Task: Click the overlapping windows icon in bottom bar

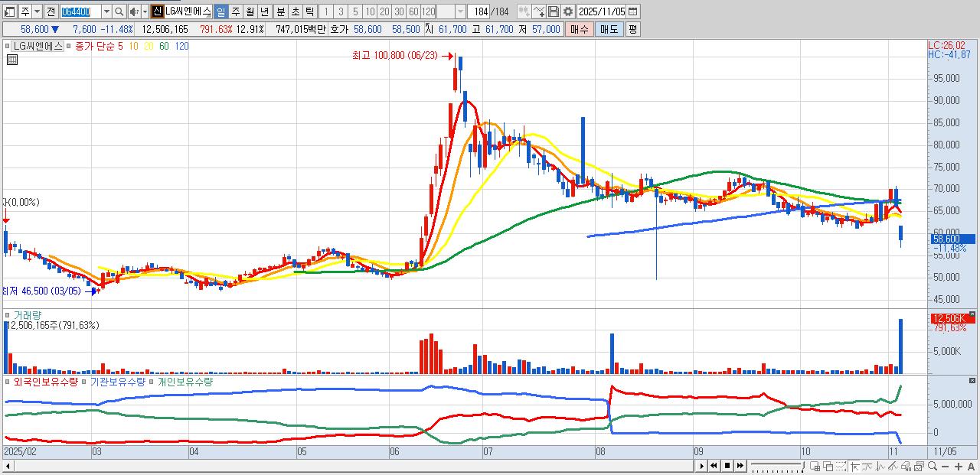Action: [x=828, y=467]
